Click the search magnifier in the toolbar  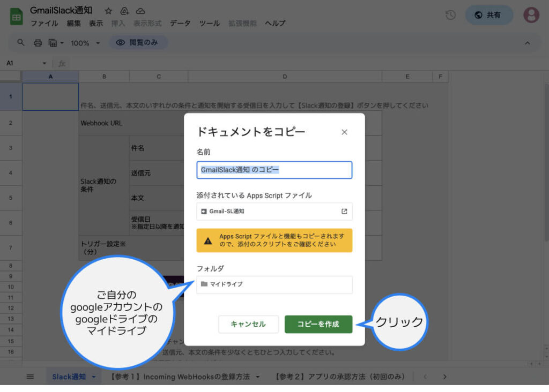21,43
